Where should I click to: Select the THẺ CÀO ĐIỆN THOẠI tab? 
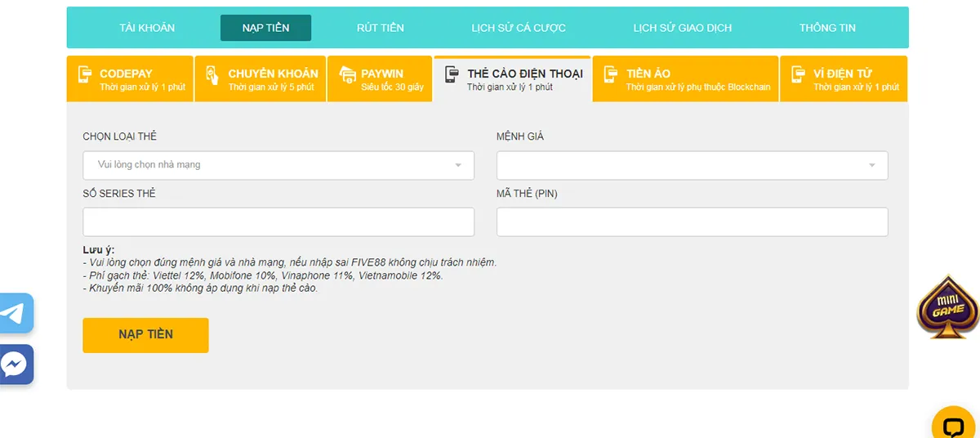click(x=513, y=79)
